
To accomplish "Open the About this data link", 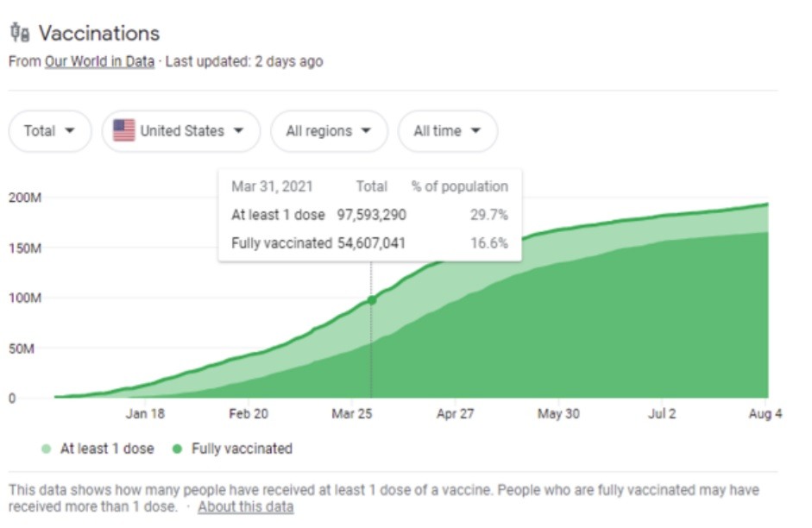I will (245, 506).
